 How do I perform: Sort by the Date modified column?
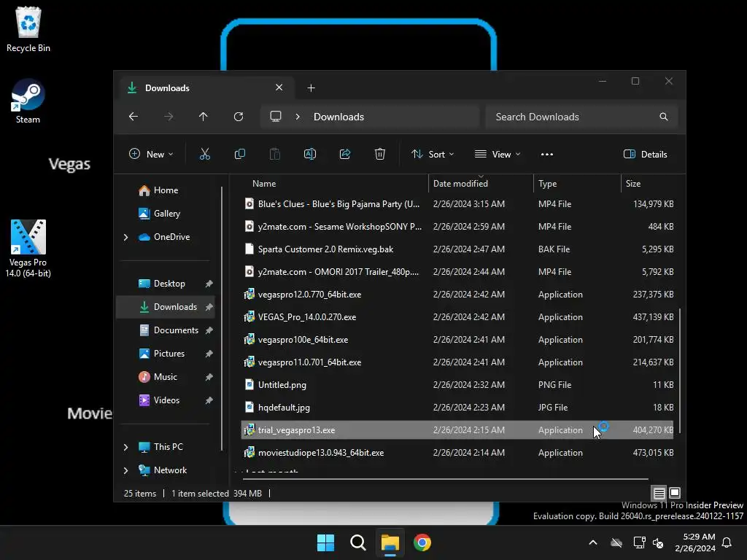point(481,183)
